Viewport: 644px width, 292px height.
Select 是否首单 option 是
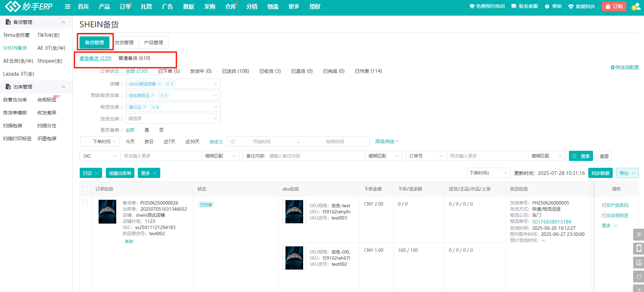tap(147, 130)
